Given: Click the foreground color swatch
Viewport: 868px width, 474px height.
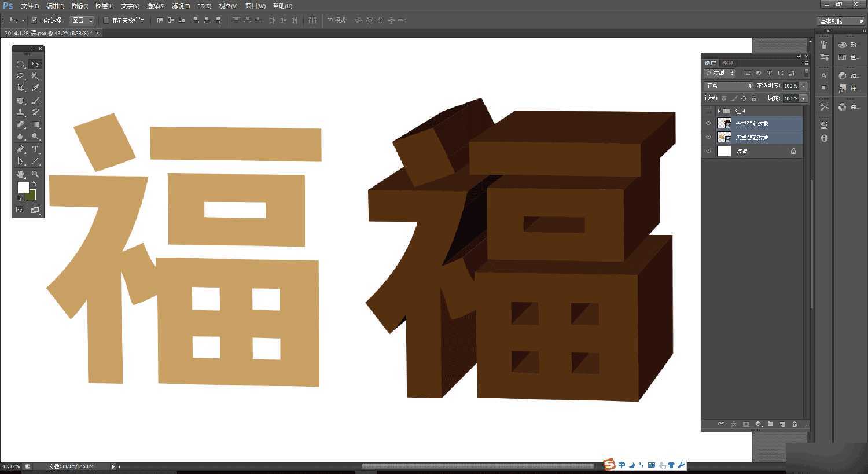Looking at the screenshot, I should [x=22, y=188].
